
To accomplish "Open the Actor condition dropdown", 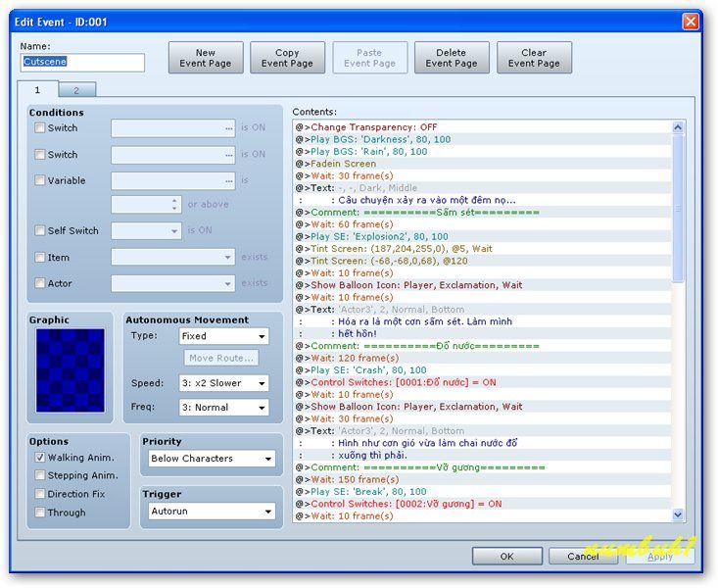I will 173,283.
